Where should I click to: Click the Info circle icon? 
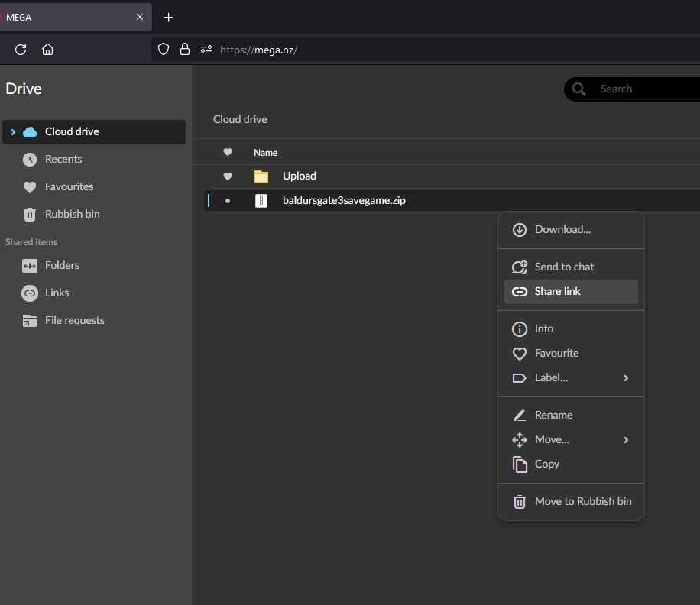pos(520,328)
